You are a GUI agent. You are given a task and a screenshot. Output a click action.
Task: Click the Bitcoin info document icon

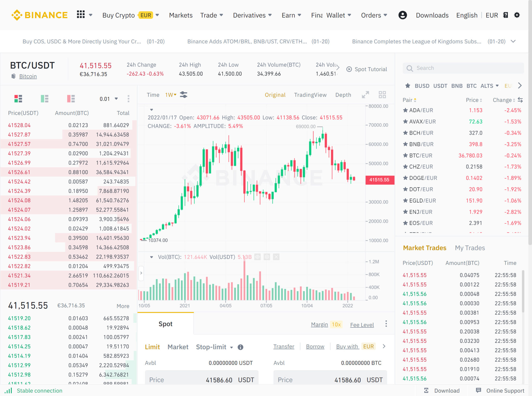[14, 76]
